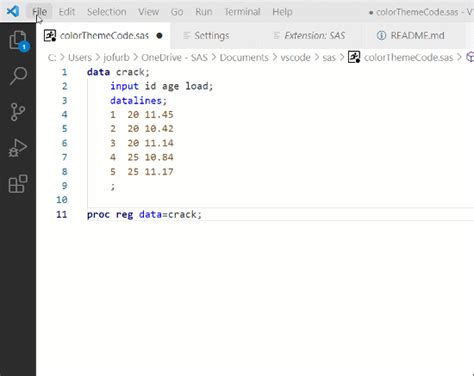Click the SAS file icon in breadcrumb
The height and width of the screenshot is (376, 474).
(354, 57)
